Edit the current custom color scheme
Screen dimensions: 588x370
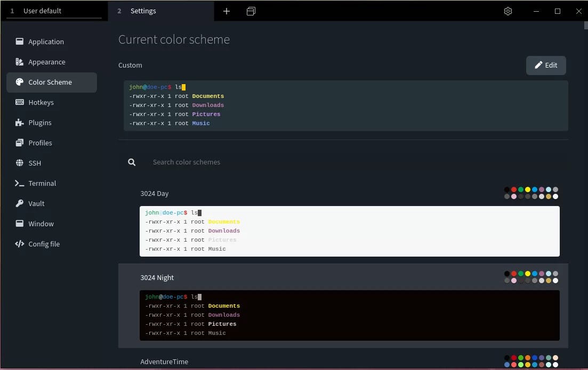[x=546, y=65]
